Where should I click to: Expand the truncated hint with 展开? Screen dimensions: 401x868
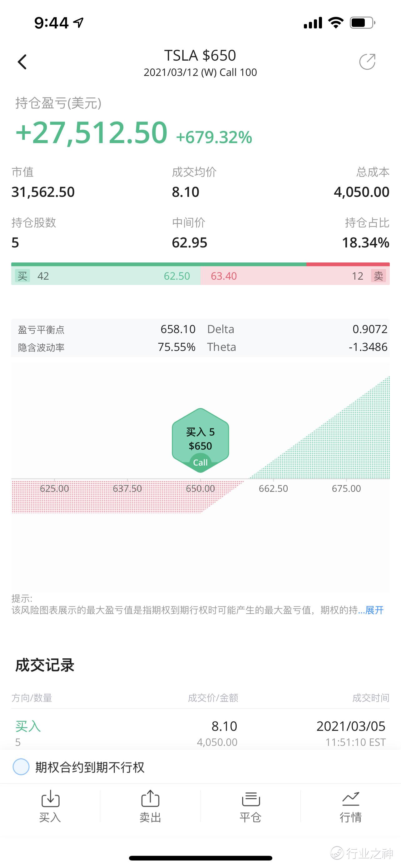coord(374,610)
